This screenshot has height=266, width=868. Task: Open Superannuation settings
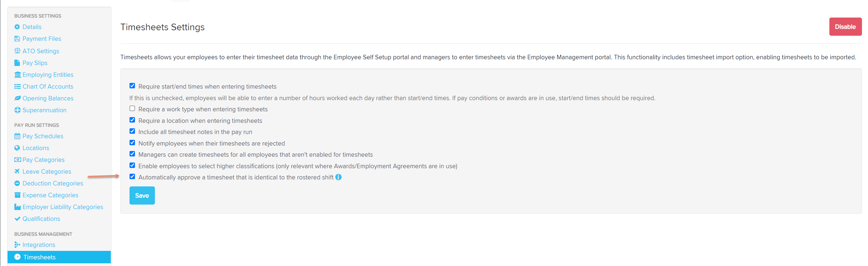44,110
